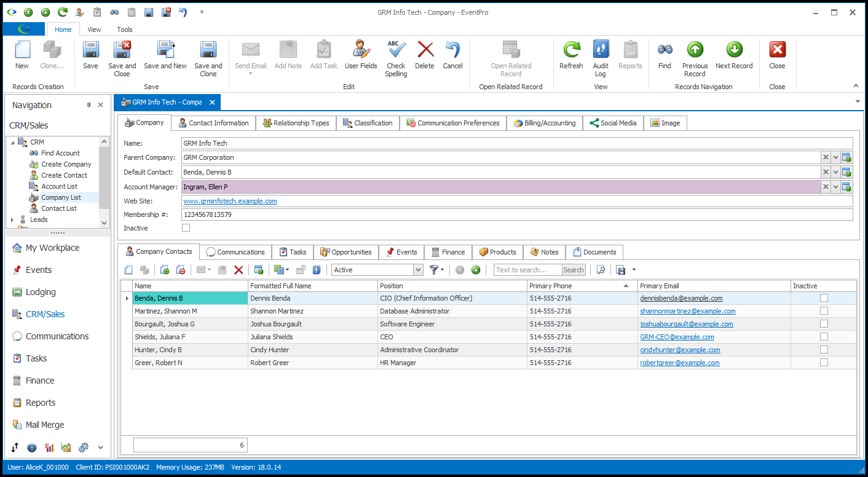Switch to the View ribbon tab
Screen dimensions: 868x477
coord(94,30)
